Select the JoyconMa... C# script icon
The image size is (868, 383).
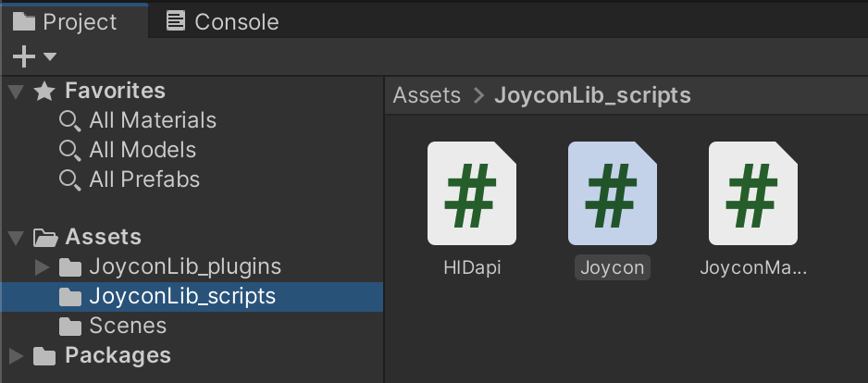click(753, 193)
